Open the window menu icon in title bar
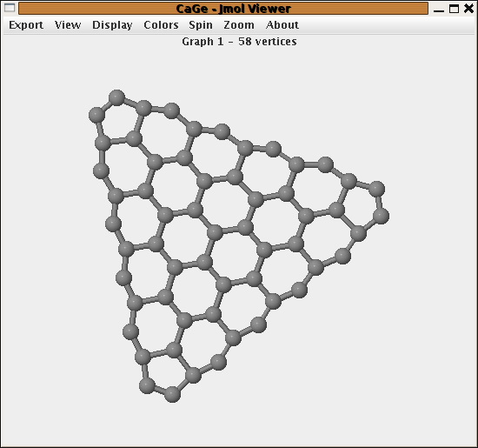478x448 pixels. point(10,8)
